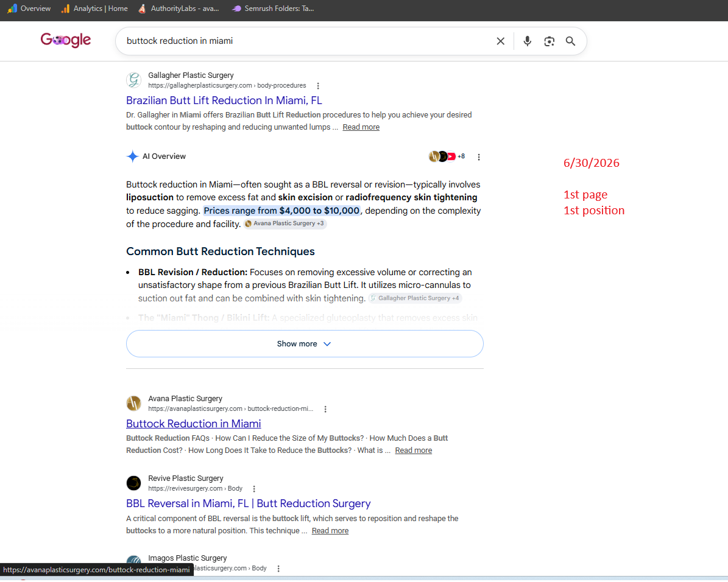Open Analytics | Home bookmark
Screen dimensions: 728x582
[94, 9]
